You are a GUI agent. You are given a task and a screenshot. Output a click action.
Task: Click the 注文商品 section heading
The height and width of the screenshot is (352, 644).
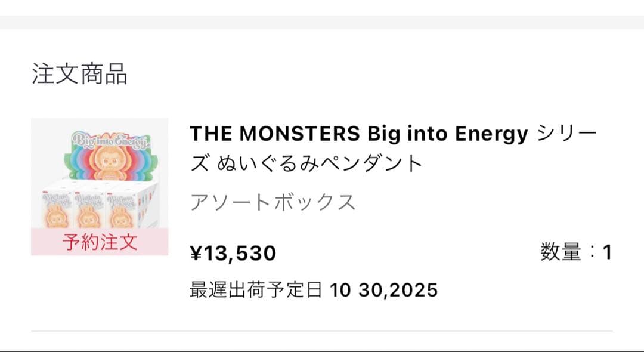tap(79, 75)
